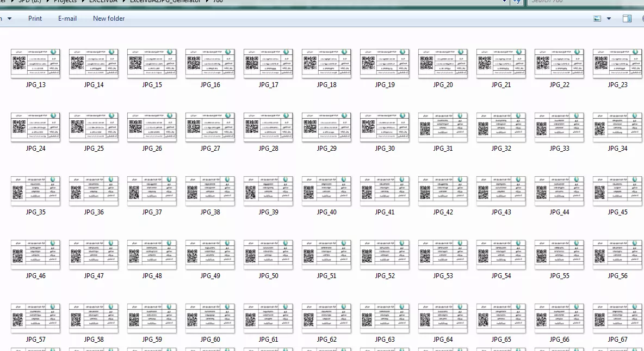Select the JPG_41 thumbnail
Screen dimensions: 644x351
point(385,190)
